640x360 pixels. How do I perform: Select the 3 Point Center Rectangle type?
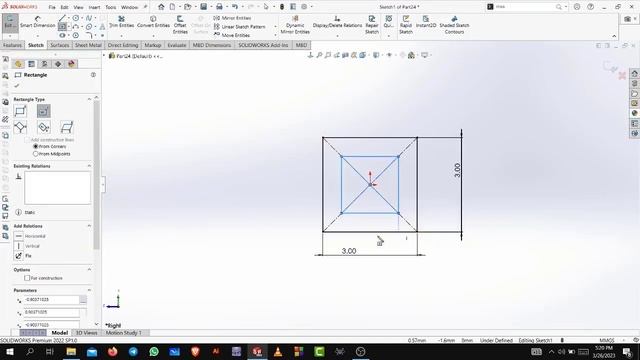click(x=44, y=127)
